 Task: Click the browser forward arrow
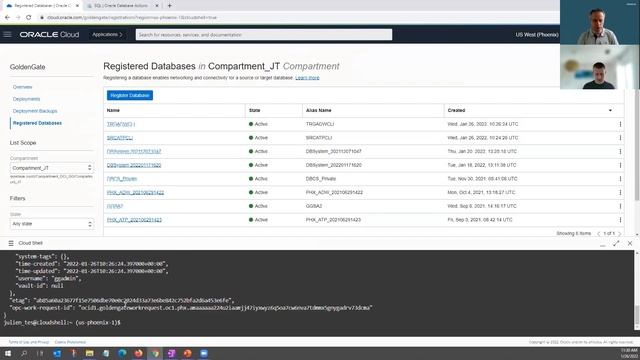(x=18, y=18)
